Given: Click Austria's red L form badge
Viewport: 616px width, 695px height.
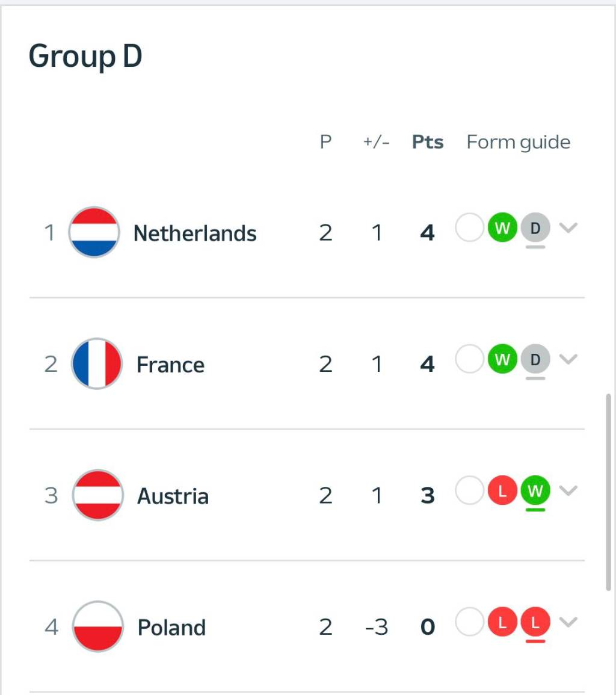Looking at the screenshot, I should [503, 491].
